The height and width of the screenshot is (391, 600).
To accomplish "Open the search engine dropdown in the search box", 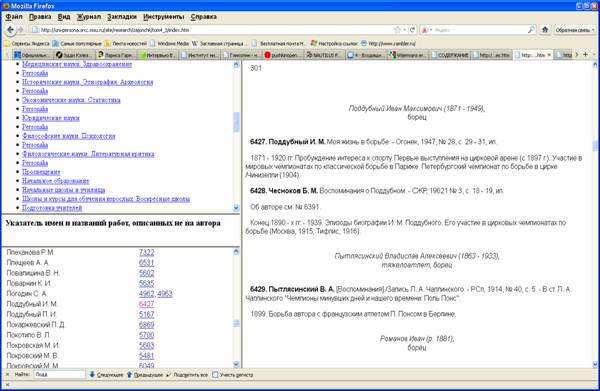I will 427,30.
